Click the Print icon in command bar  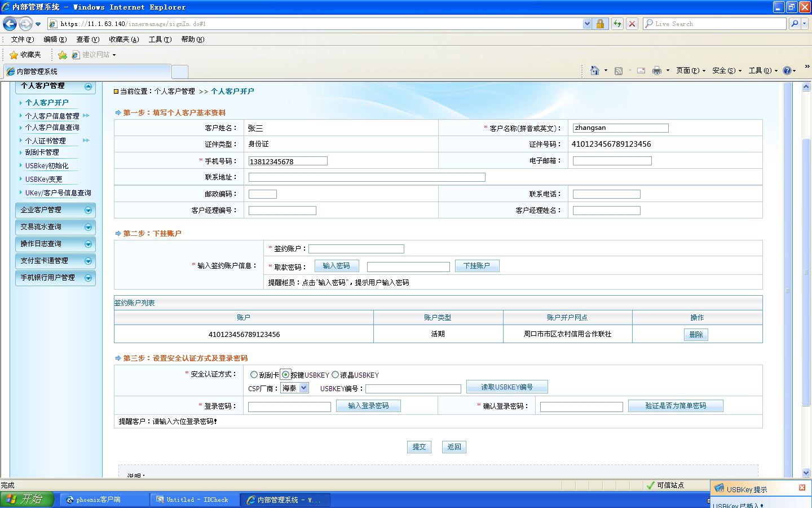point(656,71)
